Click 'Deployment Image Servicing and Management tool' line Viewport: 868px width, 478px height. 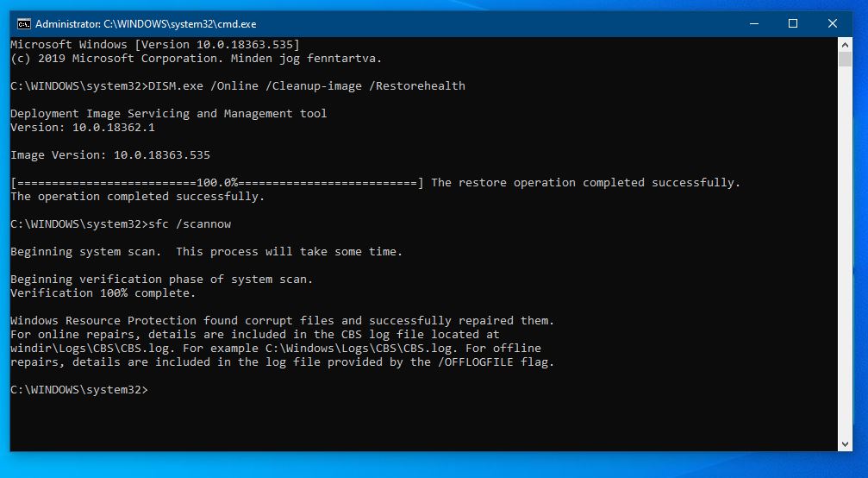click(169, 114)
